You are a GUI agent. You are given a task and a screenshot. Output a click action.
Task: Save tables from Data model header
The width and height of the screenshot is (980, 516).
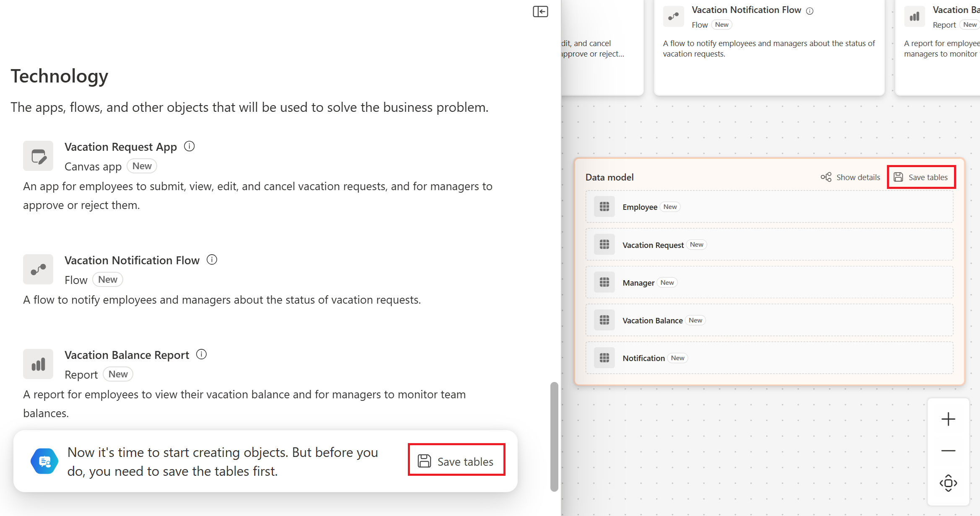921,177
